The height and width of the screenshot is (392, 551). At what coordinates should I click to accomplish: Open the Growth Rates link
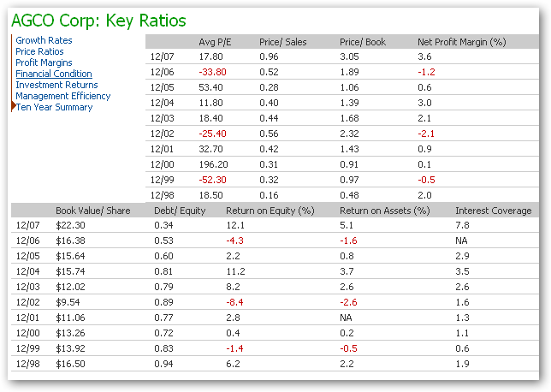pos(44,40)
